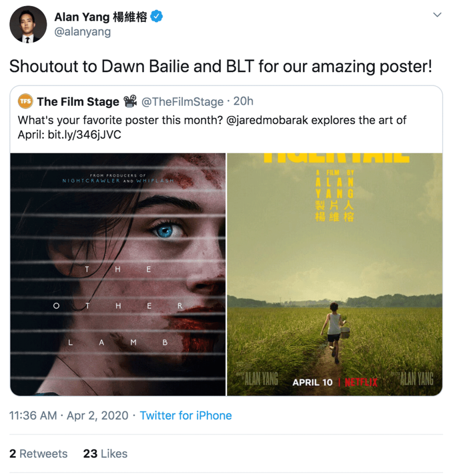Visit The Film Stage account name
Viewport: 453px width, 476px height.
pyautogui.click(x=78, y=102)
